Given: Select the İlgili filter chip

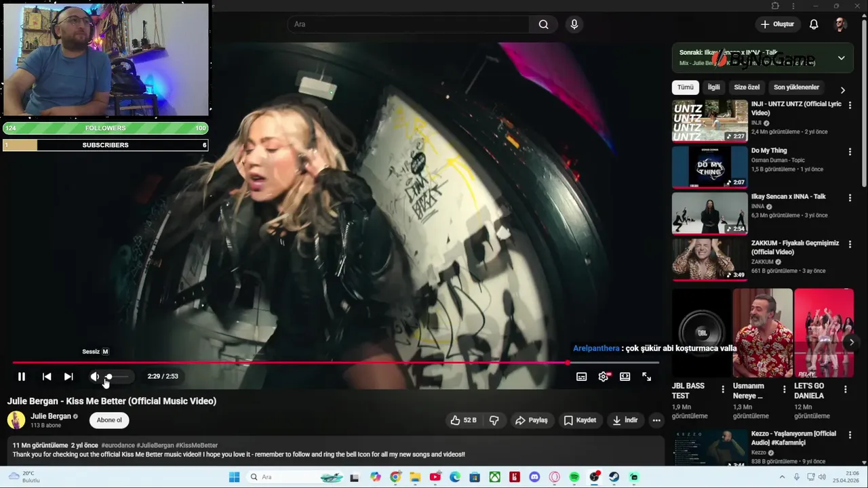Looking at the screenshot, I should click(713, 87).
